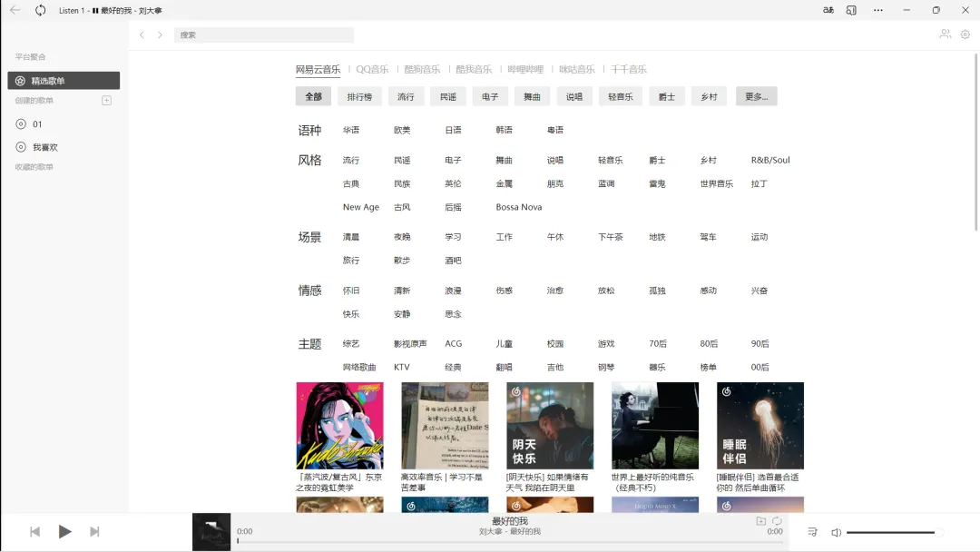Open the 睡眠伴侣 playlist cover
This screenshot has width=980, height=552.
tap(760, 426)
